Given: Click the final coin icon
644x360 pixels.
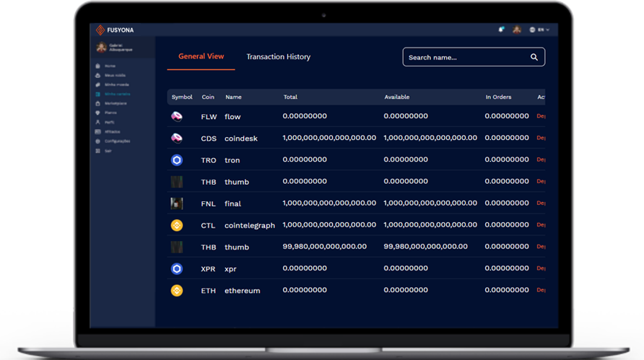Looking at the screenshot, I should [177, 203].
